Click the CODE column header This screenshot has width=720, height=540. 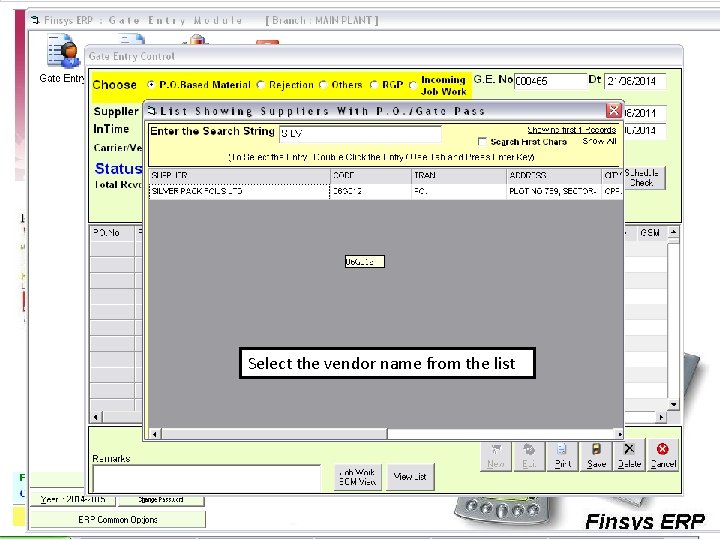point(371,175)
